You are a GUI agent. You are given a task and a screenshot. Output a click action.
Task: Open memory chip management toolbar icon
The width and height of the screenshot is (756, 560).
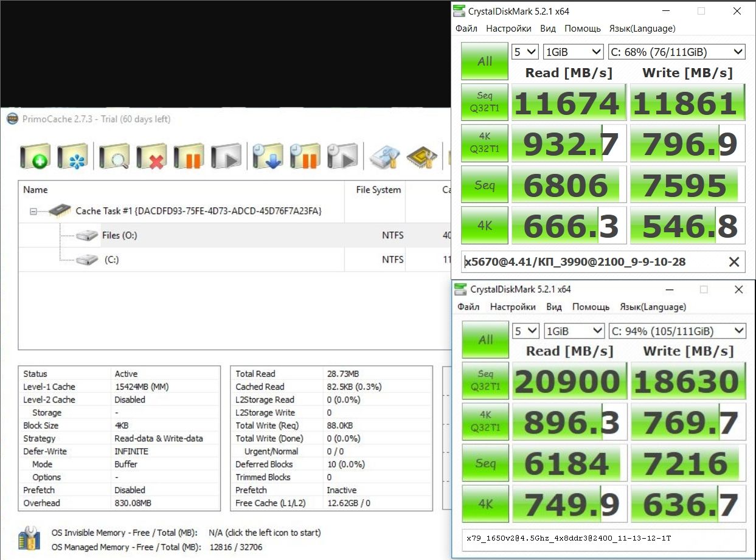coord(421,157)
